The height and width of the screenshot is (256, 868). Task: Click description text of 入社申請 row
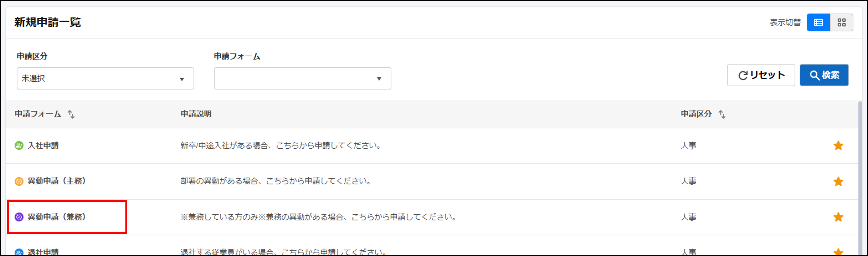pyautogui.click(x=281, y=146)
